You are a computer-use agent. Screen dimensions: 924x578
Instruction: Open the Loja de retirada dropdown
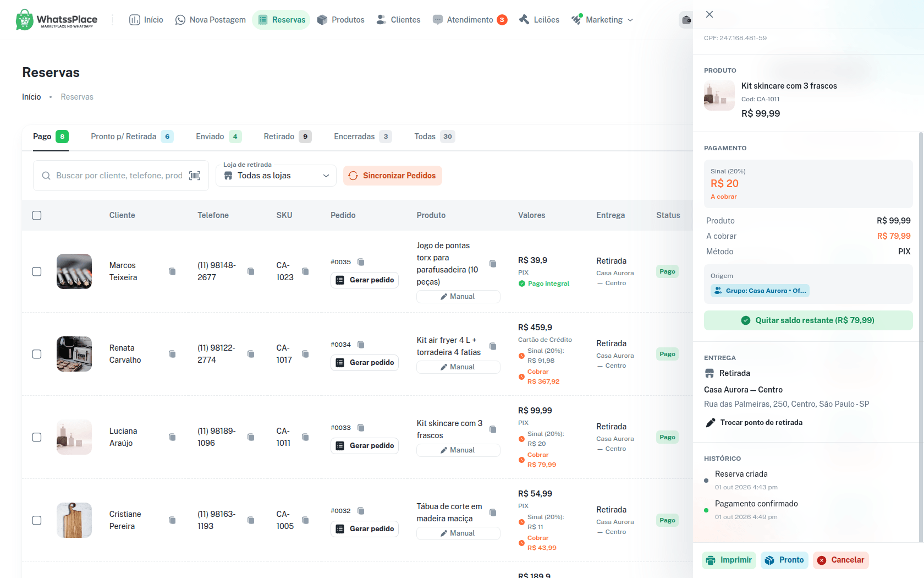coord(276,176)
